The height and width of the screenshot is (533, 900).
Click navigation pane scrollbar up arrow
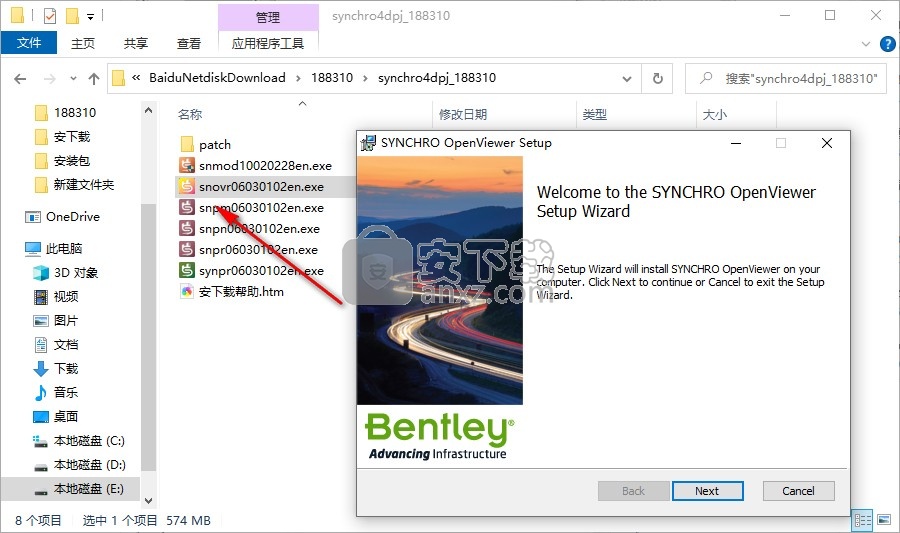click(149, 110)
